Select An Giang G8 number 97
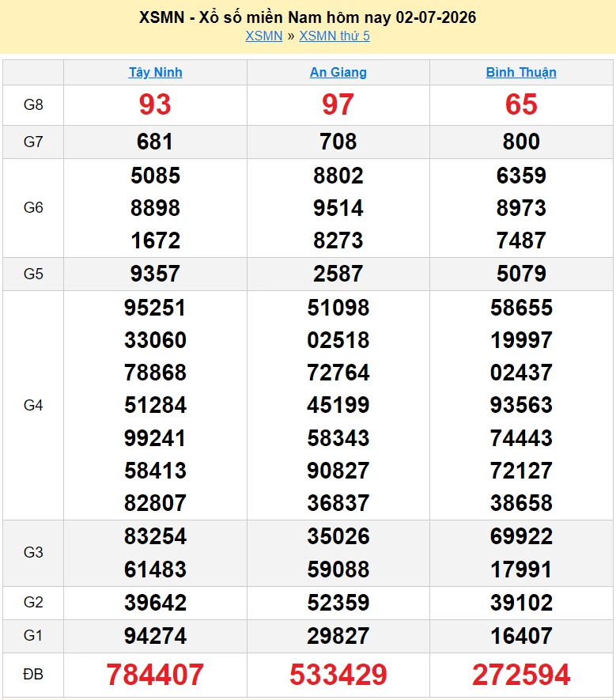 (338, 104)
